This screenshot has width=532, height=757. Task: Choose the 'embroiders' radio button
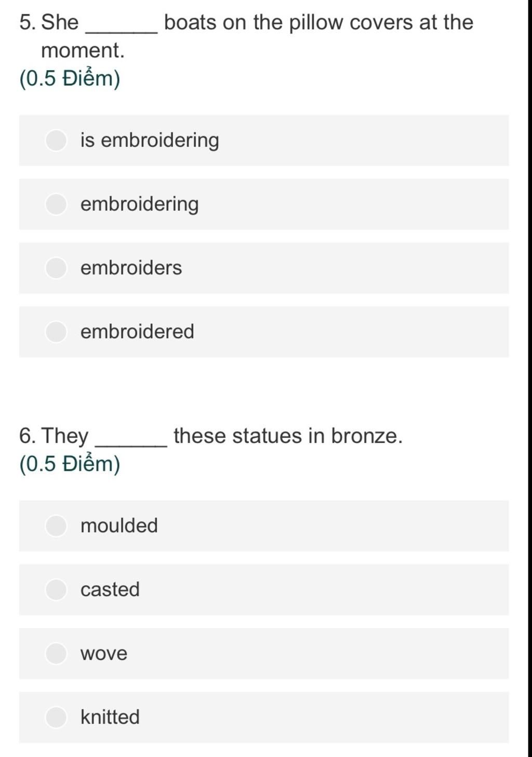(x=56, y=268)
